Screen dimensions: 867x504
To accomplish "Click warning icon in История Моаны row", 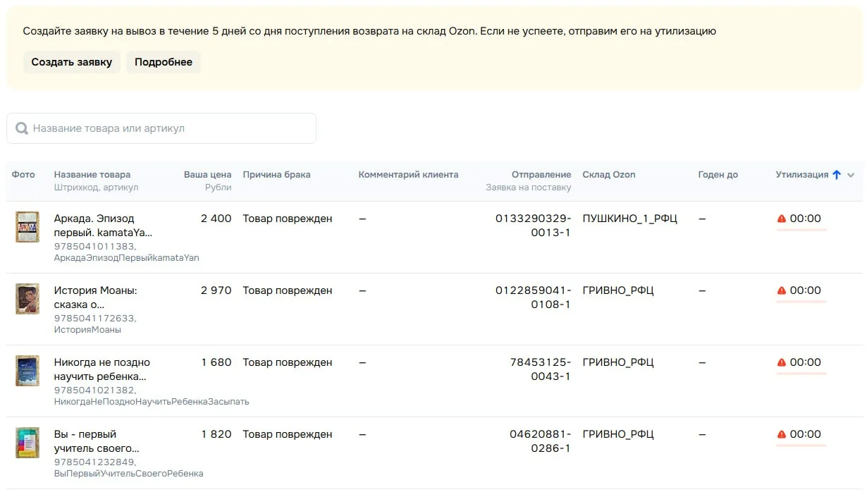I will click(x=781, y=290).
